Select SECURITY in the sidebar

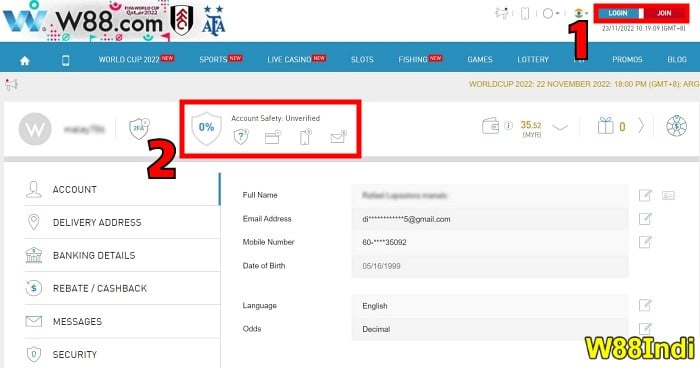(122, 355)
